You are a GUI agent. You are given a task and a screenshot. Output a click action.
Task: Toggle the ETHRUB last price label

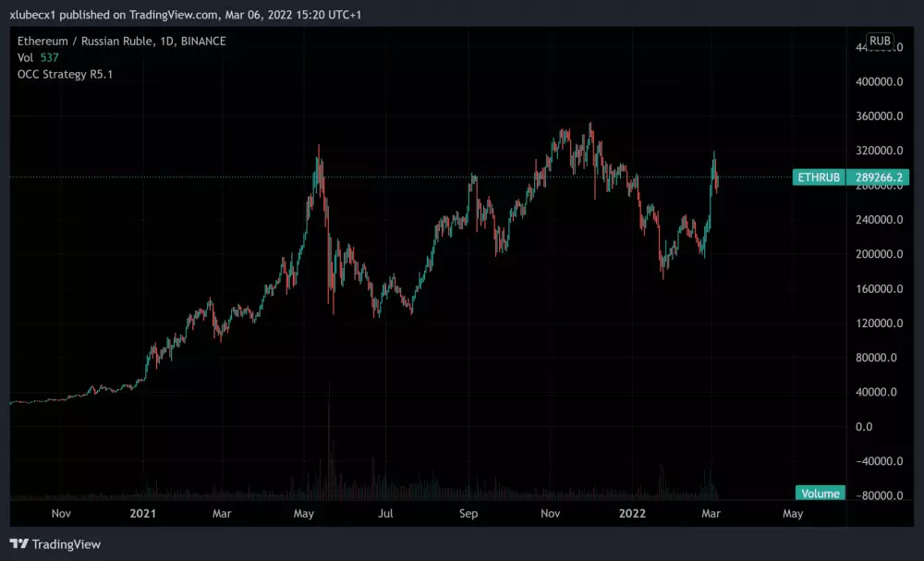818,177
